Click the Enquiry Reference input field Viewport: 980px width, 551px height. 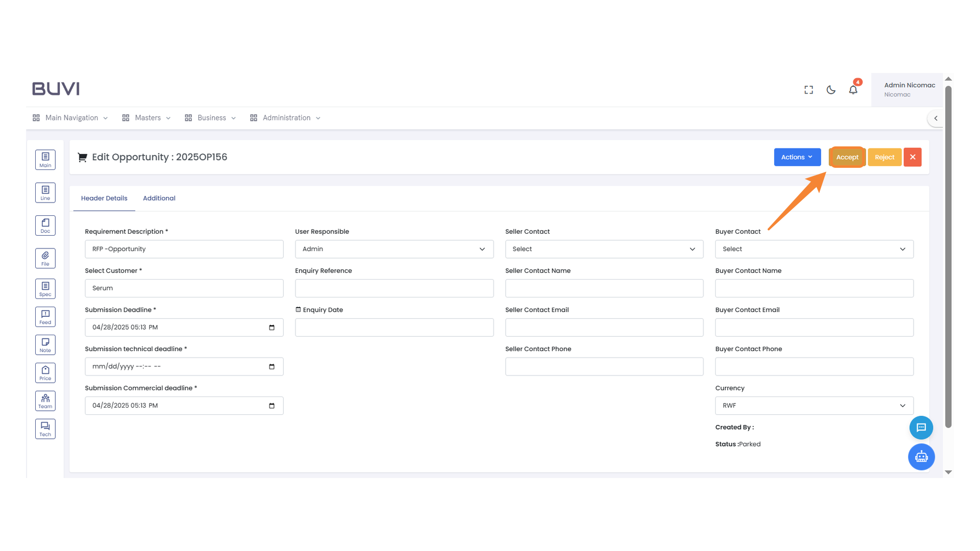pos(394,288)
